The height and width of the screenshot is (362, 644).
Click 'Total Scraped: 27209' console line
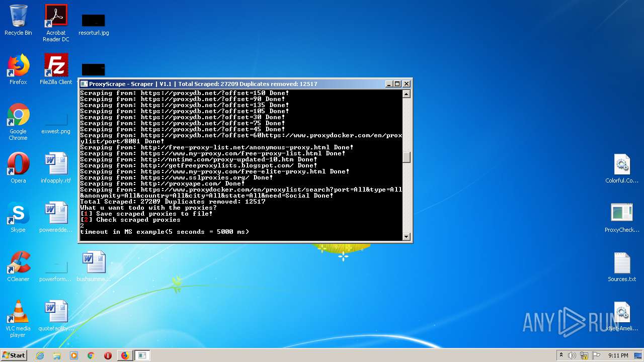[x=173, y=202]
